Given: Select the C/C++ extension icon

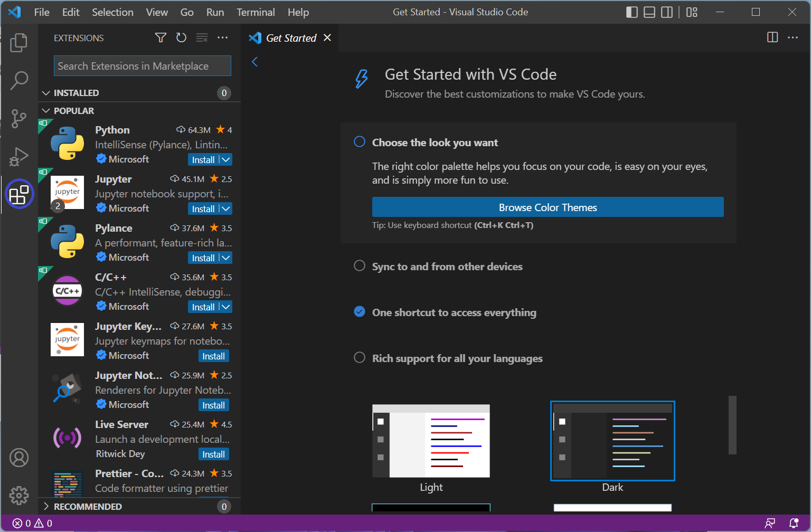Looking at the screenshot, I should [x=67, y=290].
